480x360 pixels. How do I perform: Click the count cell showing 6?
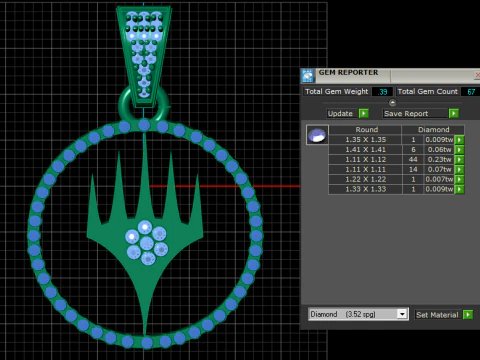(413, 150)
